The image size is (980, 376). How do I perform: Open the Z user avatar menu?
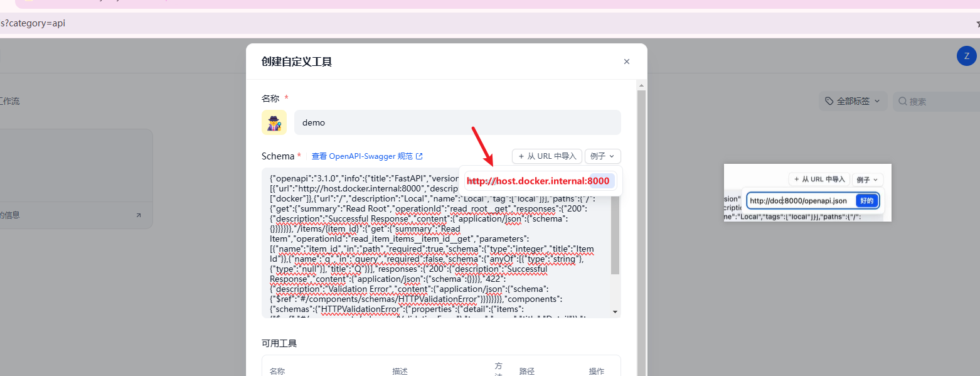click(966, 56)
